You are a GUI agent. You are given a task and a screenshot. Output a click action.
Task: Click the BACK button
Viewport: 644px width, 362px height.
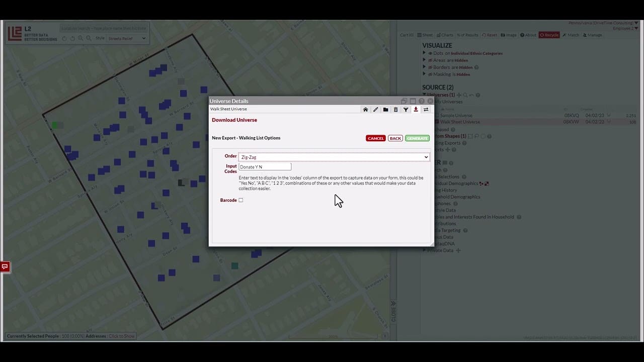pos(395,138)
